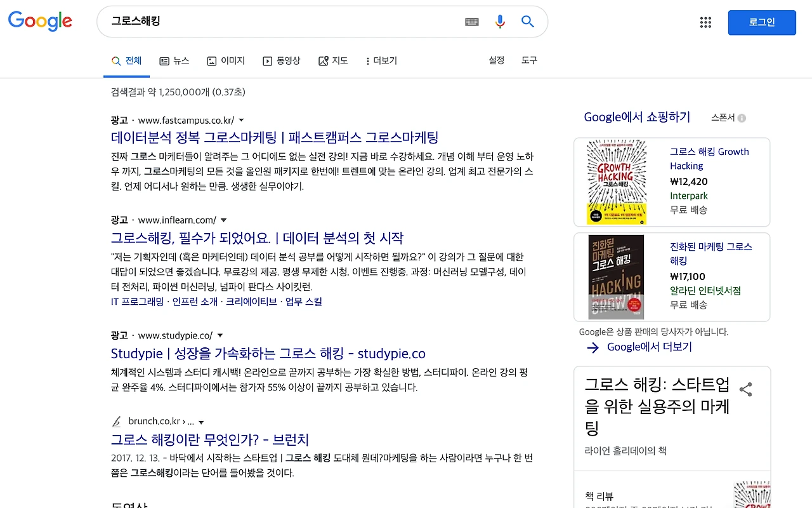Viewport: 812px width, 508px height.
Task: Open the 크리에이티브 sitelink
Action: click(252, 302)
